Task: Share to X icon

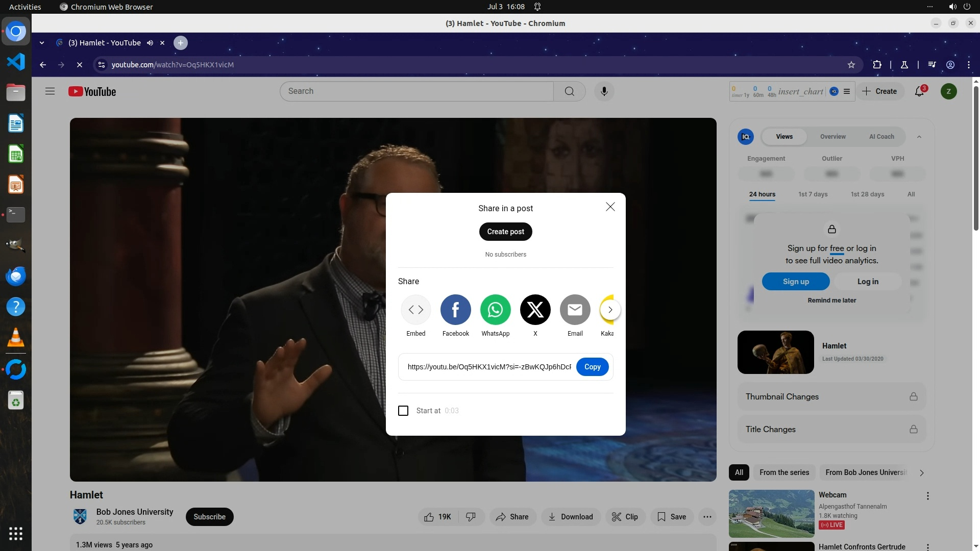Action: point(535,310)
